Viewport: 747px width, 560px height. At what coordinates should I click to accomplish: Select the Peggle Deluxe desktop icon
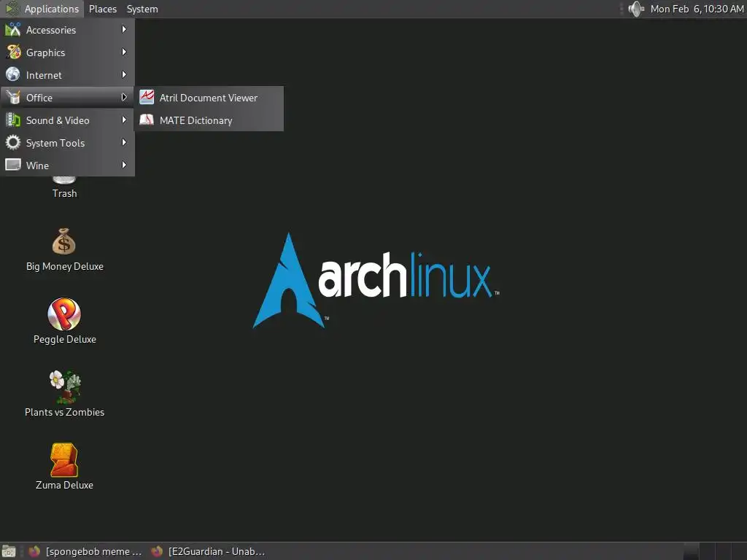(x=64, y=314)
